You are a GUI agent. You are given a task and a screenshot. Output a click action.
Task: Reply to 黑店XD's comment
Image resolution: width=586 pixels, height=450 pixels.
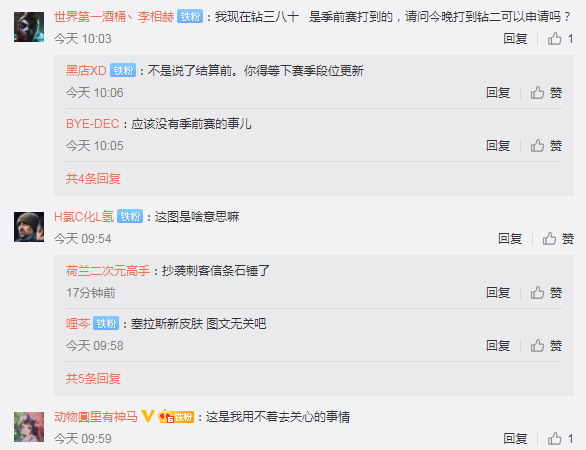[498, 92]
